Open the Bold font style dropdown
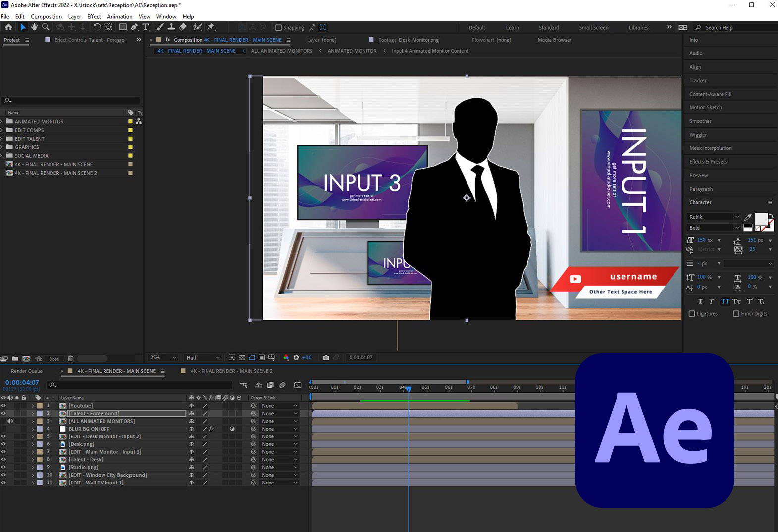The image size is (778, 532). (714, 228)
